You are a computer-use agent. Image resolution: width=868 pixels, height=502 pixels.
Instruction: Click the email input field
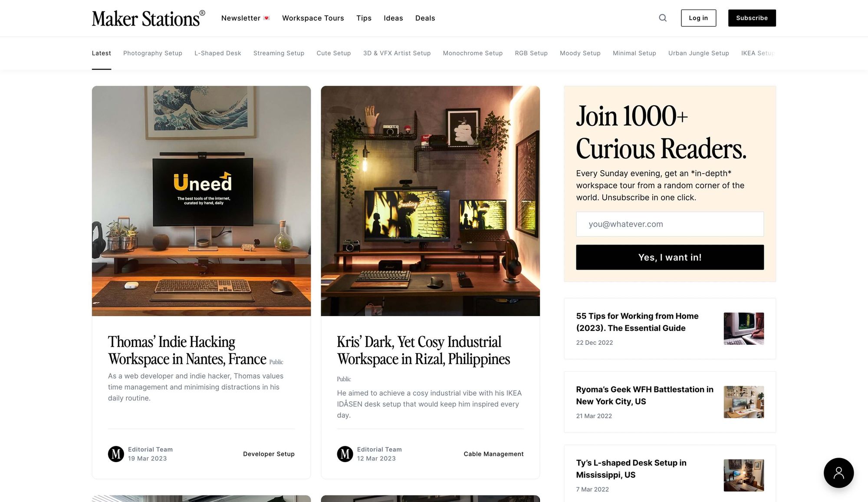click(x=669, y=224)
